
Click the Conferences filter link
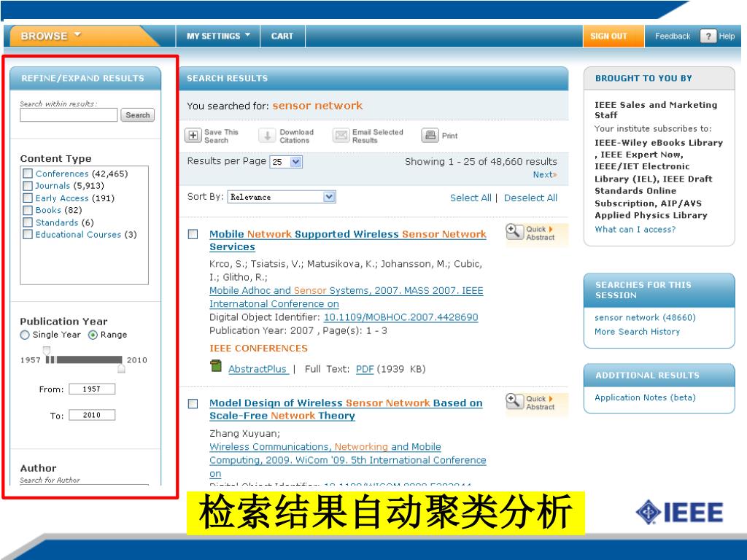(62, 174)
